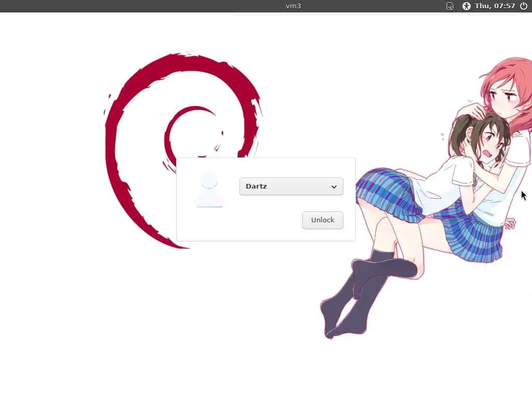Click the vm3 hostname label

pos(293,6)
